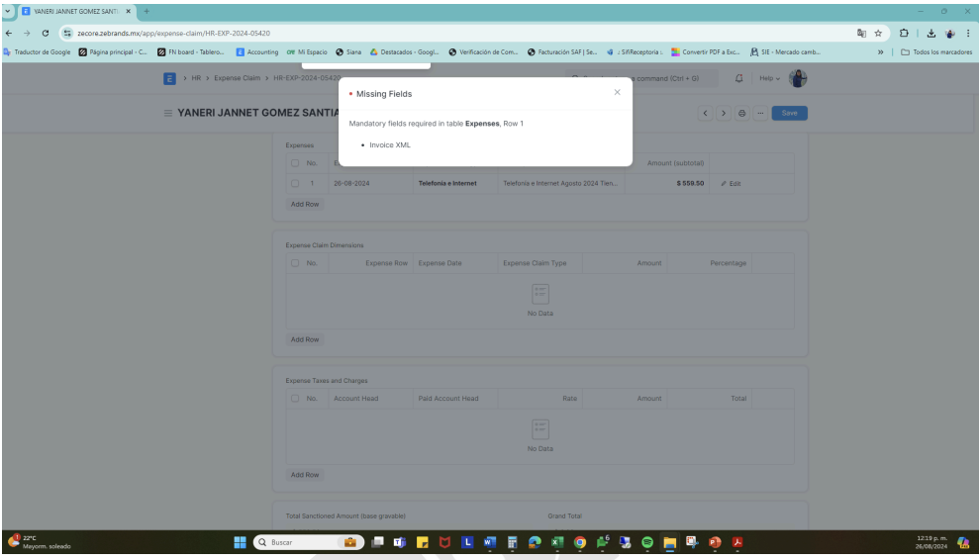Select all rows in Expense Taxes and Charges
Image resolution: width=980 pixels, height=560 pixels.
295,398
